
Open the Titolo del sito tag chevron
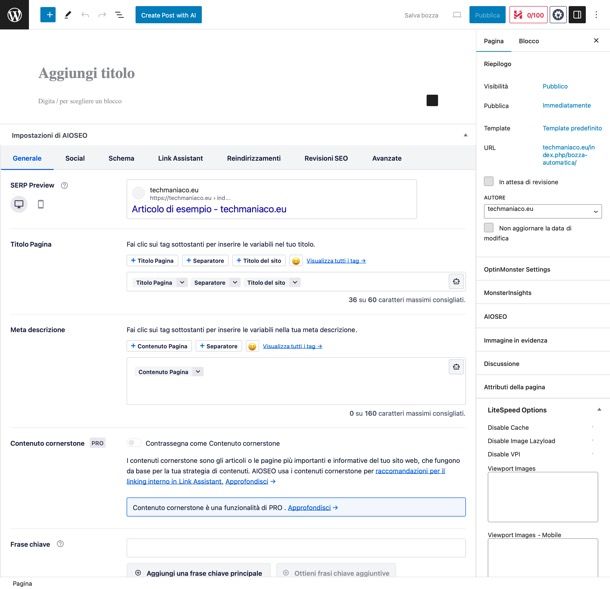tap(295, 282)
